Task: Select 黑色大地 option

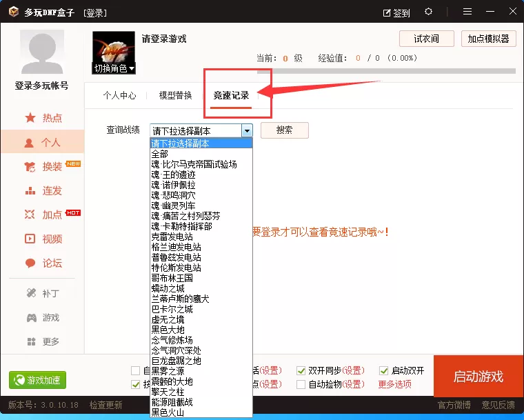Action: click(x=201, y=330)
